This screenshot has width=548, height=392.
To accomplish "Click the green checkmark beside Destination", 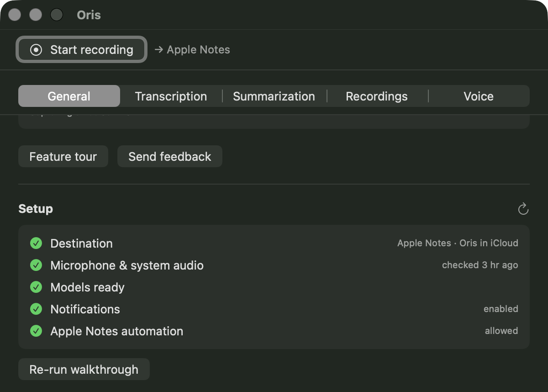I will pos(36,244).
